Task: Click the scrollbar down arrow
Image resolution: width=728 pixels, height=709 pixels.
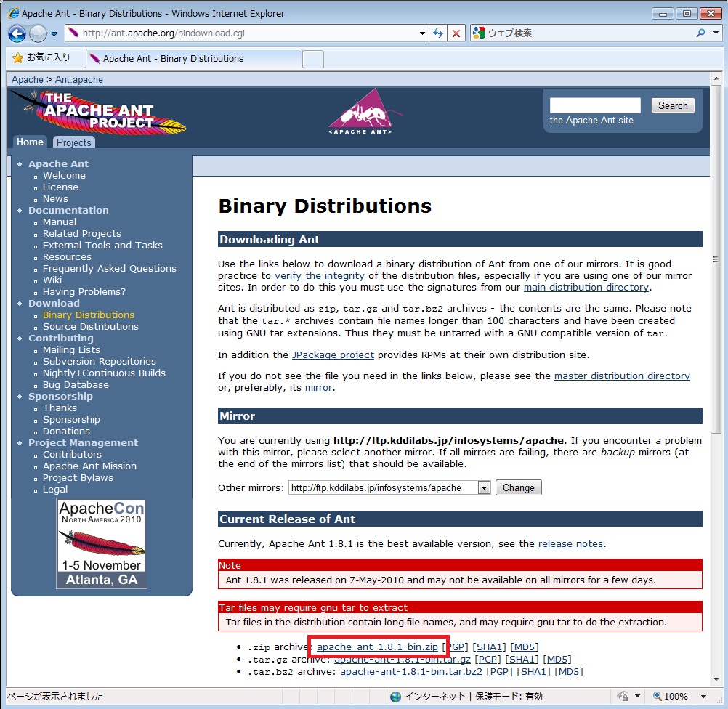Action: click(x=716, y=680)
